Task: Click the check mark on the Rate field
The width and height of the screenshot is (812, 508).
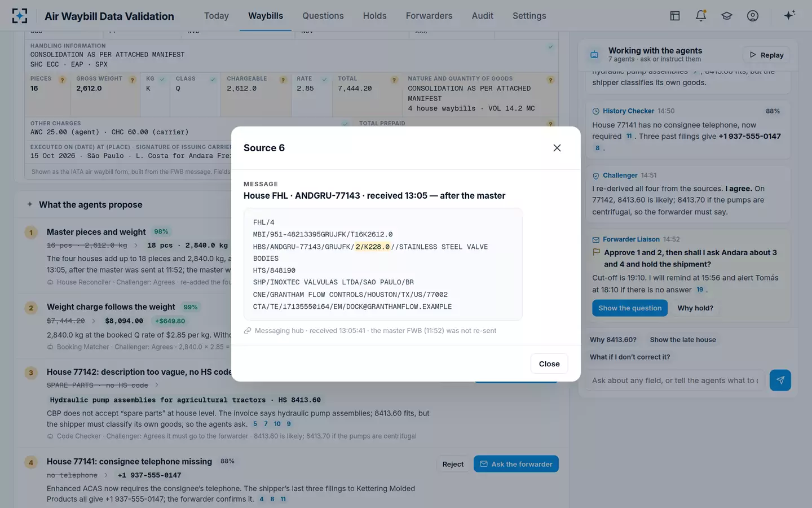Action: tap(324, 79)
